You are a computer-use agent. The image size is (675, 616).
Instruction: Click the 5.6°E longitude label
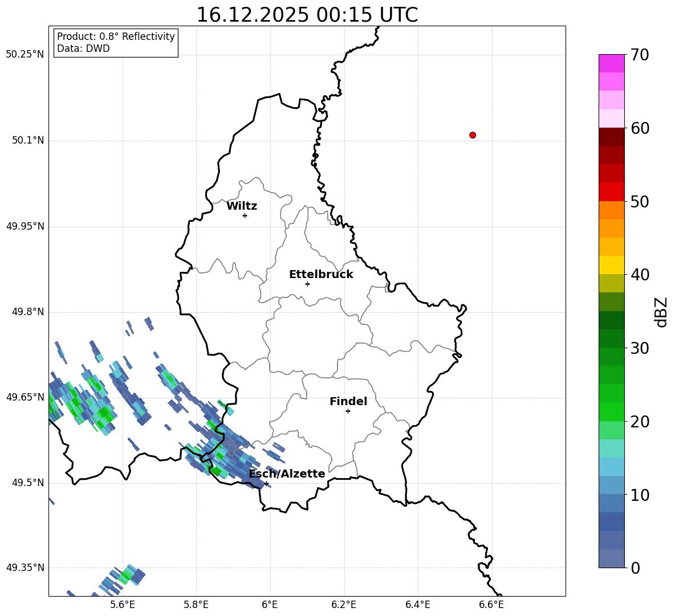(x=123, y=605)
